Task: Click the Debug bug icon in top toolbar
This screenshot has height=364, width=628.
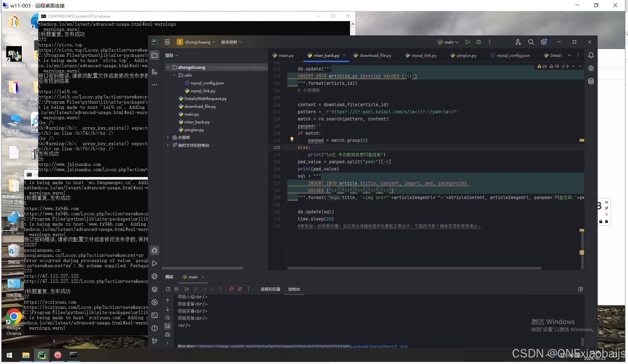Action: tap(478, 42)
